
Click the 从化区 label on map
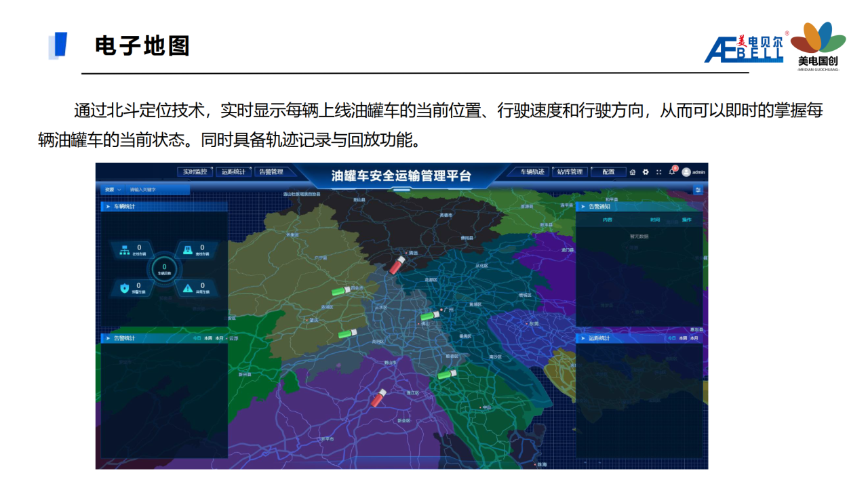tap(481, 266)
